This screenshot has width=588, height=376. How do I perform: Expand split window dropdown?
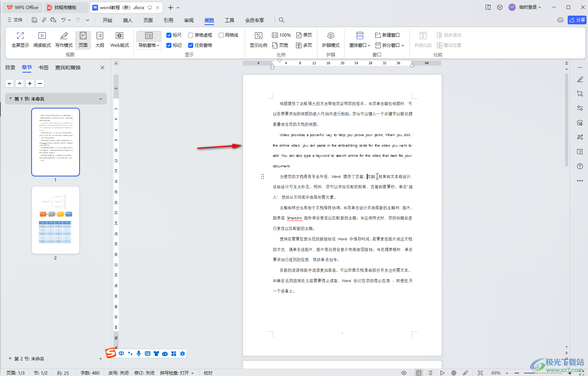390,45
